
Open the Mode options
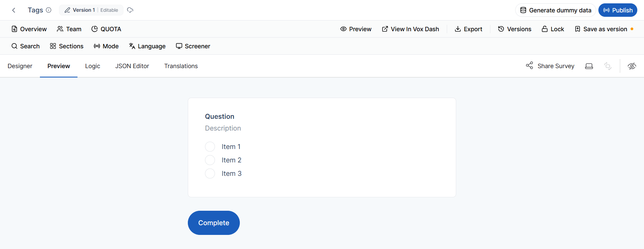tap(106, 46)
